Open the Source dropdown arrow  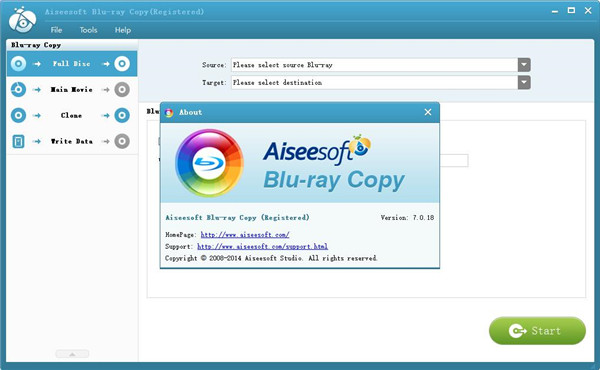pos(524,65)
